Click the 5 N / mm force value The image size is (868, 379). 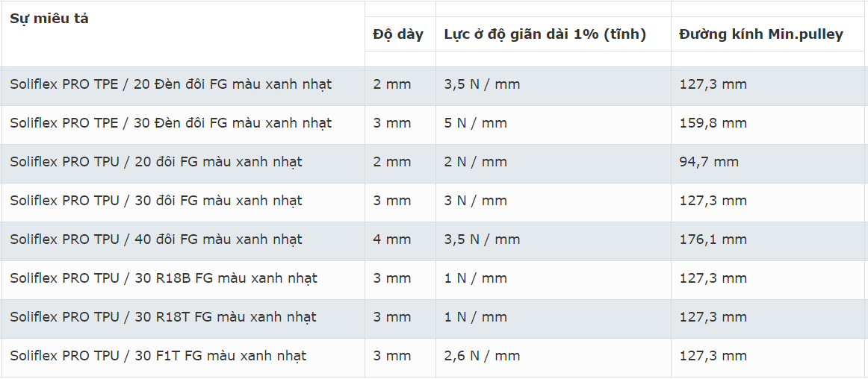pyautogui.click(x=475, y=123)
